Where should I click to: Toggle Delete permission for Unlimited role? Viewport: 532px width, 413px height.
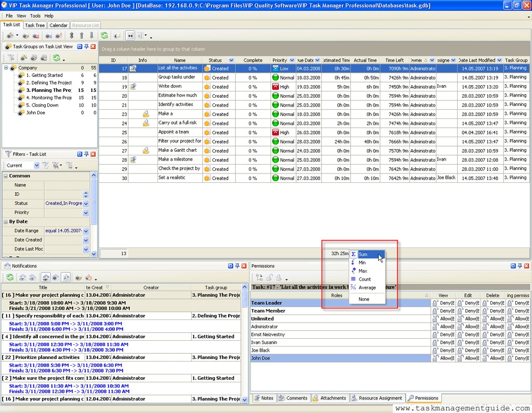pyautogui.click(x=494, y=318)
